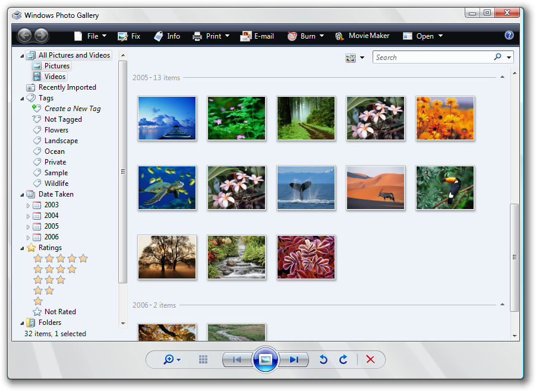
Task: Collapse the 2005 group of photos
Action: 502,77
